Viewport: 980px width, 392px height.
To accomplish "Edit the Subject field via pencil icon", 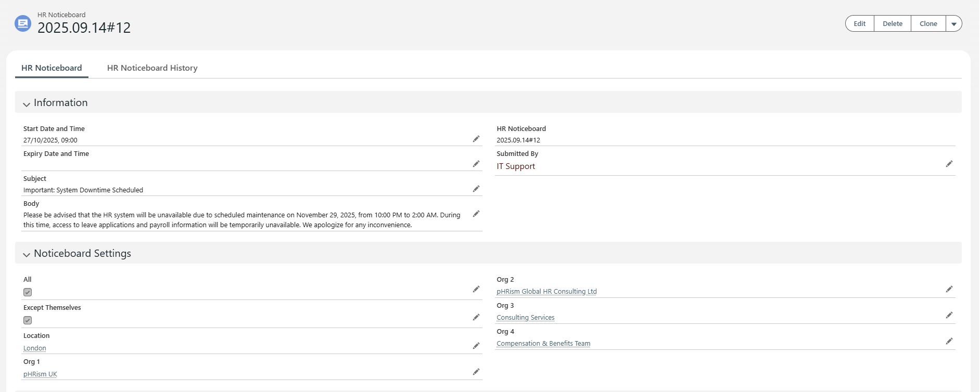I will coord(476,189).
